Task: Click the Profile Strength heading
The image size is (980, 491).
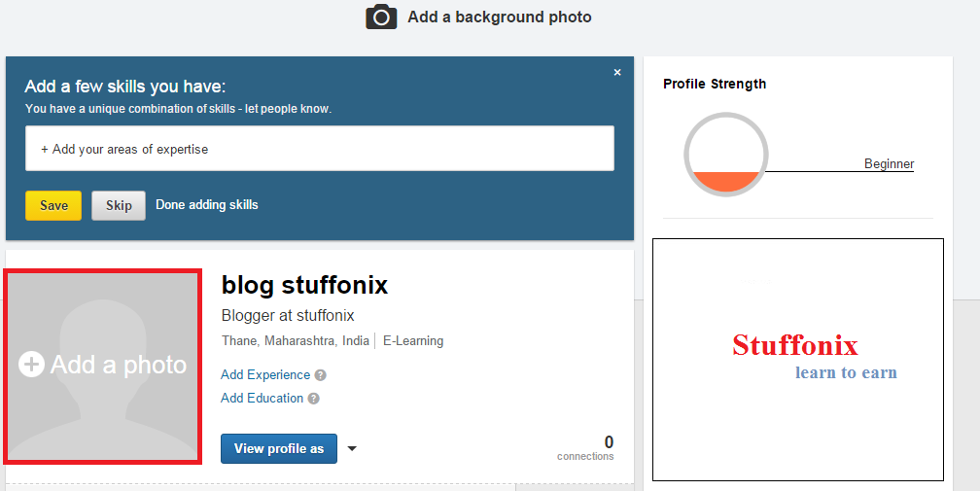Action: coord(715,84)
